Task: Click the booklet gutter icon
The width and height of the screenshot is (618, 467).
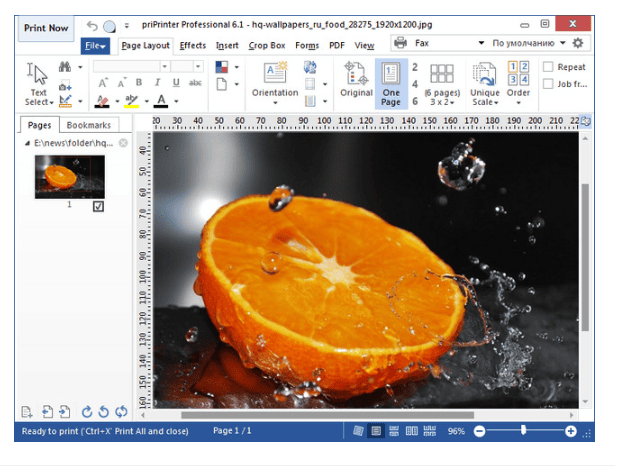Action: click(x=310, y=101)
